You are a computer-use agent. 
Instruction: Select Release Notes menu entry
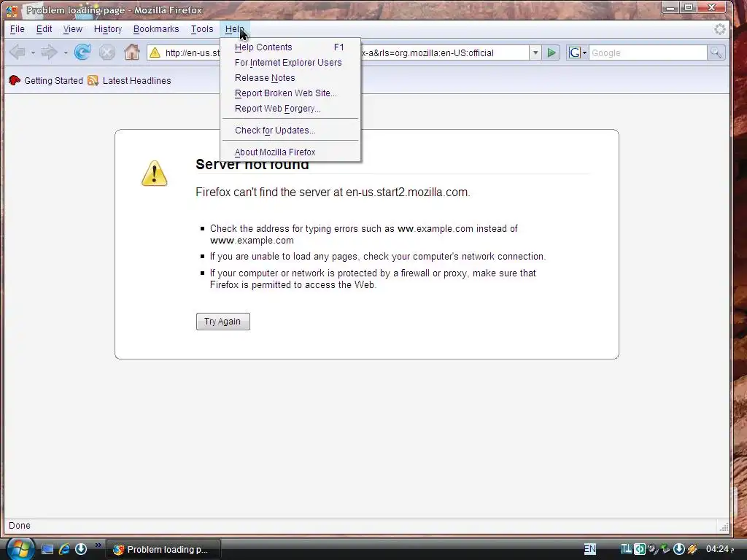coord(290,77)
